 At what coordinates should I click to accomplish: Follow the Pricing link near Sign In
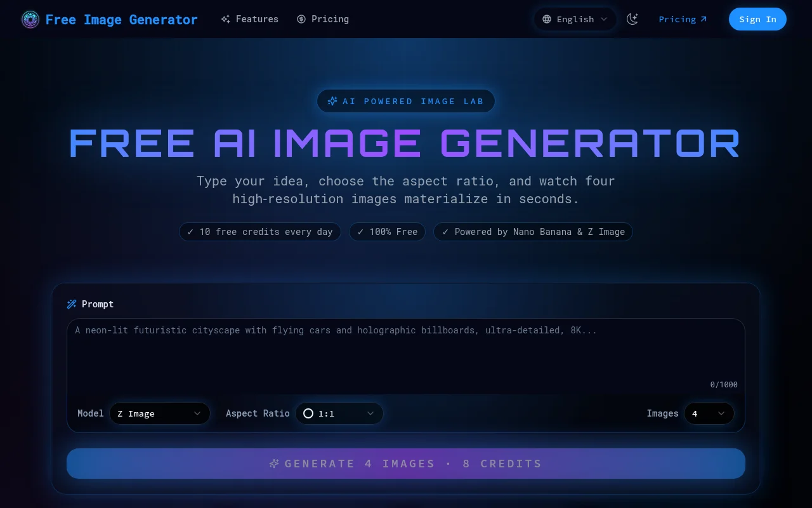click(x=683, y=19)
